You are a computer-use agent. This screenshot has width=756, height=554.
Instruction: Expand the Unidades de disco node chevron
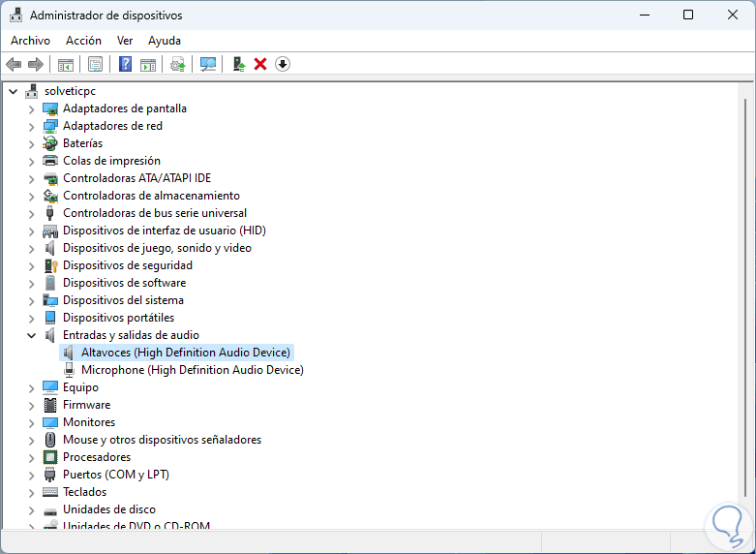(31, 509)
